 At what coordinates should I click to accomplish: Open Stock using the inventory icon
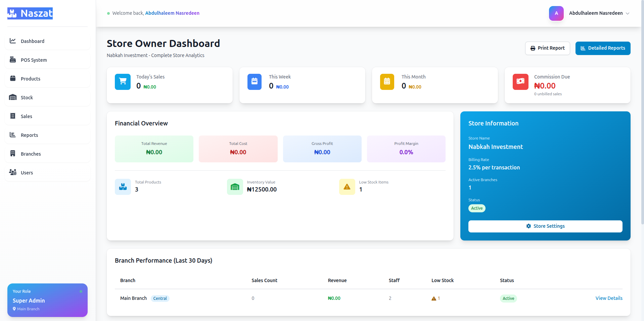pyautogui.click(x=13, y=97)
